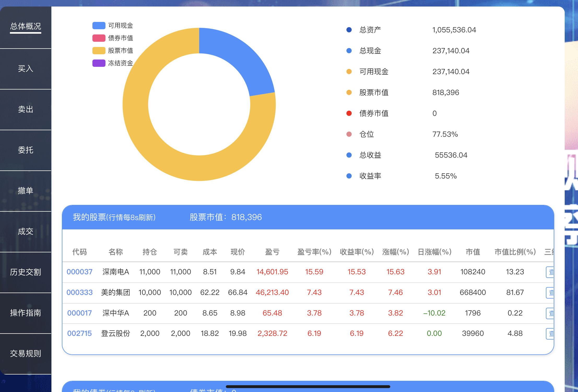Screen dimensions: 578x392
Task: Select the 深中华A stock name
Action: [116, 313]
